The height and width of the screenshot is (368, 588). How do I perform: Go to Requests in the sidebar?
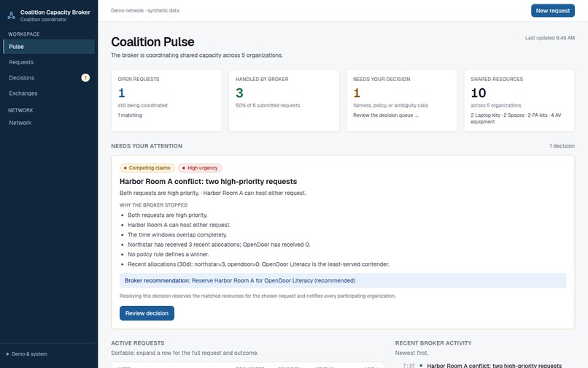(49, 62)
